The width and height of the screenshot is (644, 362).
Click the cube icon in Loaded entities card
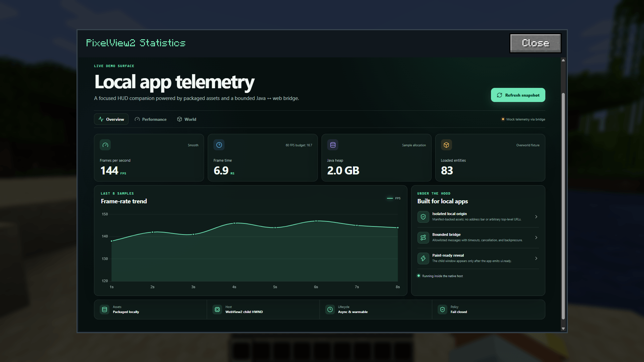pos(446,145)
